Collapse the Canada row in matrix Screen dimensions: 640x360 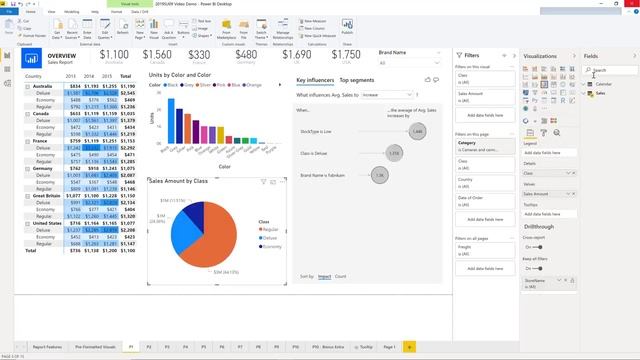(x=27, y=114)
